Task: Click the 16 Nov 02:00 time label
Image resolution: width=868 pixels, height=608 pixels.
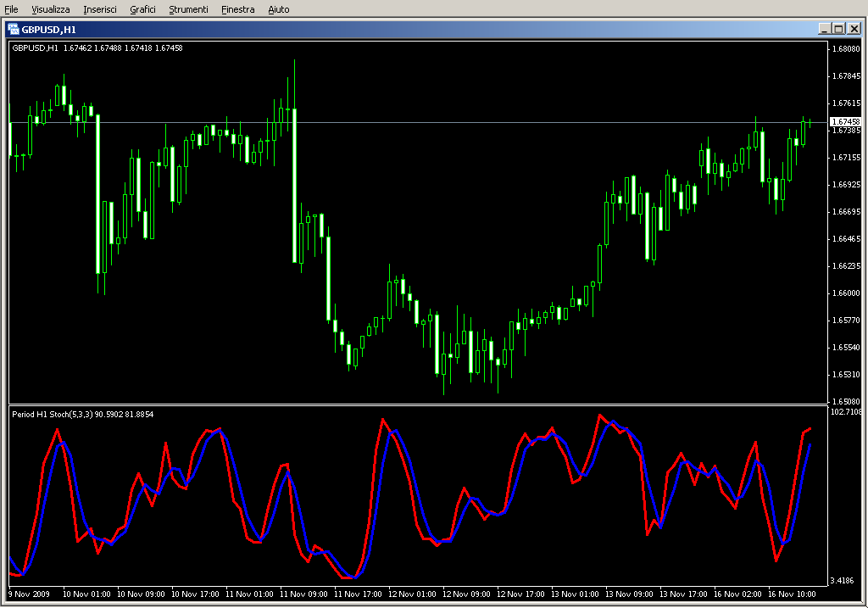Action: [737, 594]
